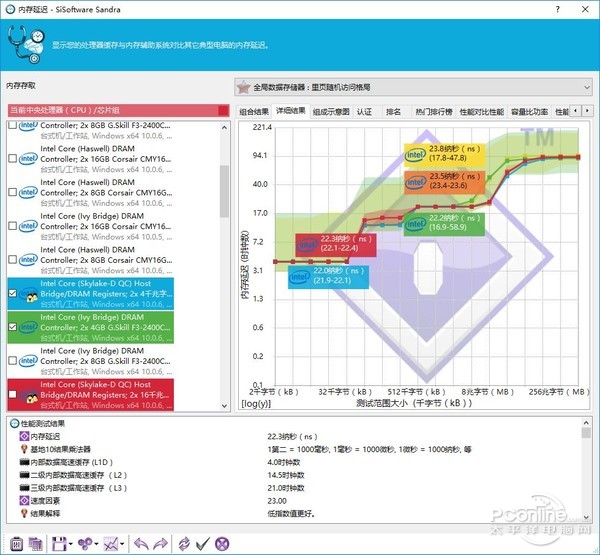The height and width of the screenshot is (555, 600).
Task: Refresh results with the circular arrows icon
Action: click(x=184, y=544)
